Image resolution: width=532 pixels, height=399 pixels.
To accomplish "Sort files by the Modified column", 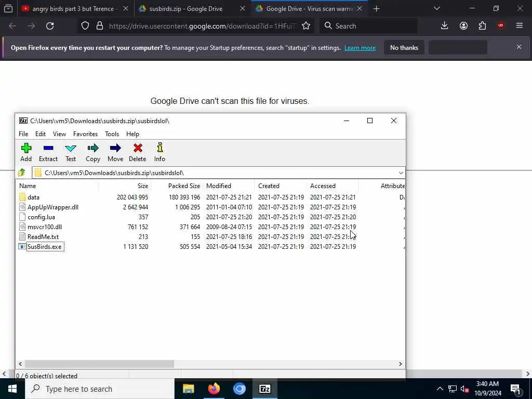I will coord(229,186).
